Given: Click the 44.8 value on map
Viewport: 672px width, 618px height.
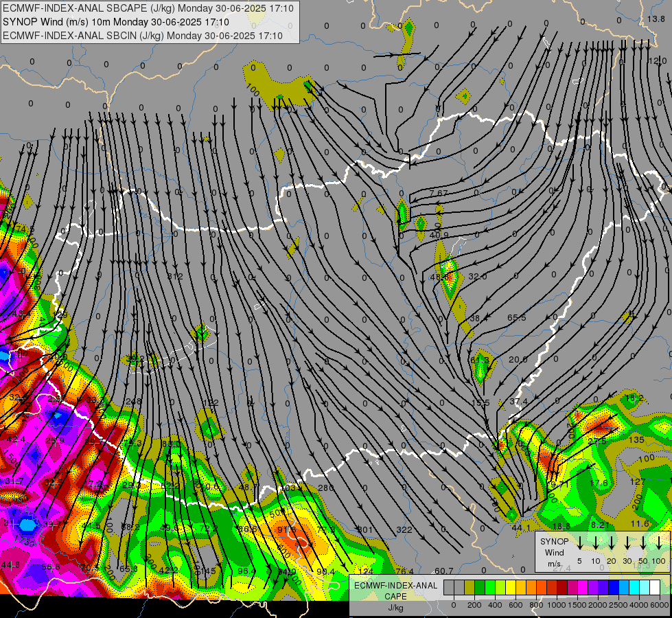Looking at the screenshot, I should pyautogui.click(x=10, y=565).
